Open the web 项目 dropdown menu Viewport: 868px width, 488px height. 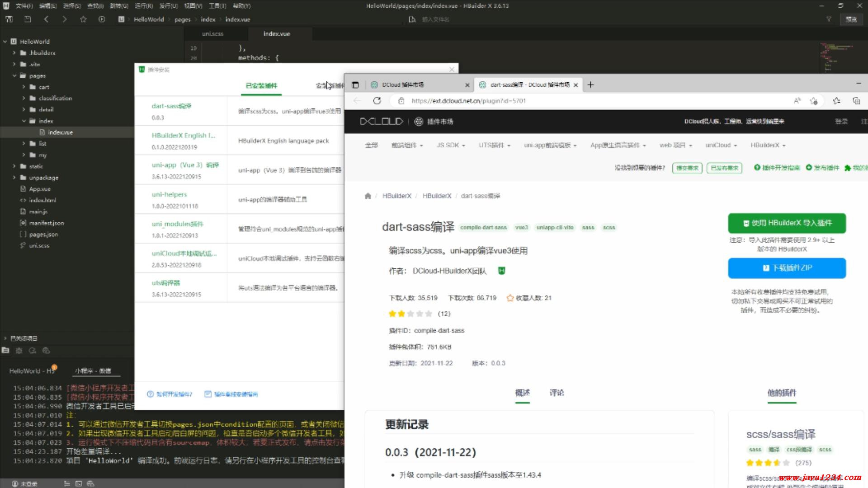pos(676,145)
